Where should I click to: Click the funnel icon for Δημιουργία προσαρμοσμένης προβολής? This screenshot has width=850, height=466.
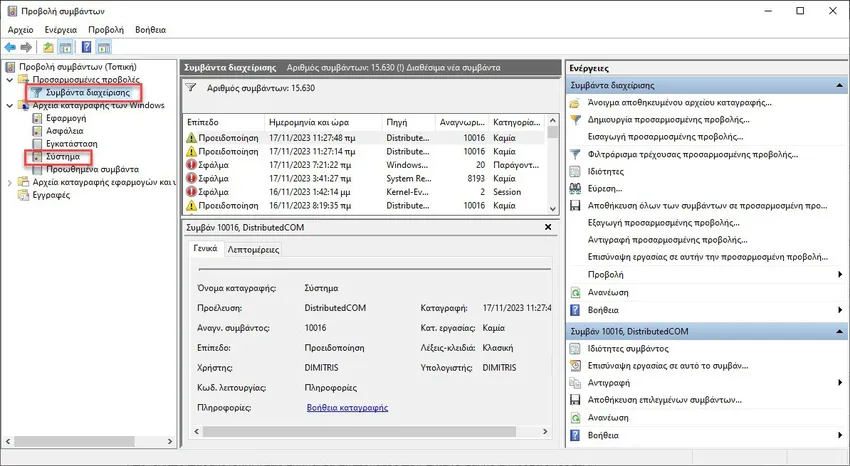(576, 120)
